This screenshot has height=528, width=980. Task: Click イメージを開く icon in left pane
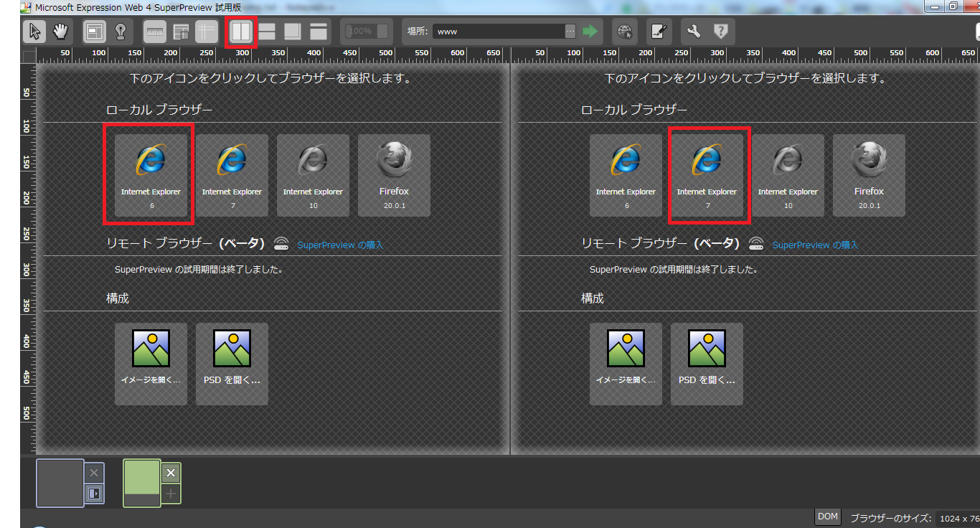(x=151, y=364)
